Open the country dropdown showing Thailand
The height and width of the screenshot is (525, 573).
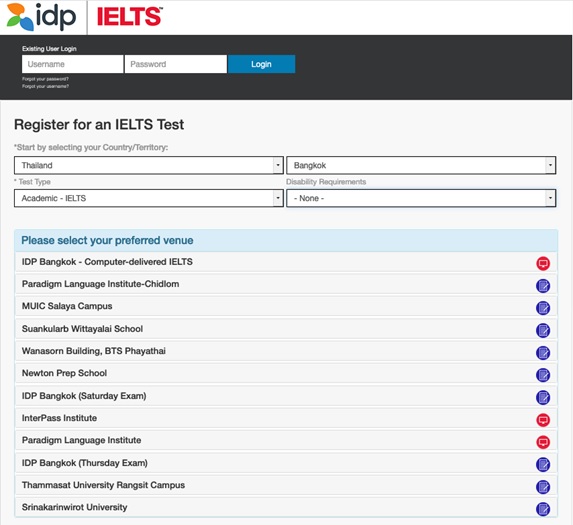pos(149,165)
